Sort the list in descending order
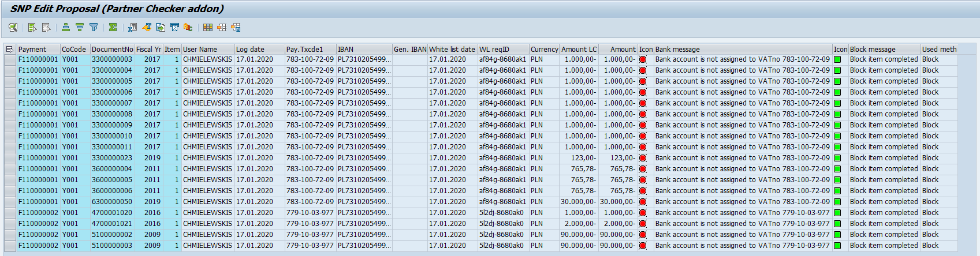This screenshot has height=256, width=980. coord(80,27)
